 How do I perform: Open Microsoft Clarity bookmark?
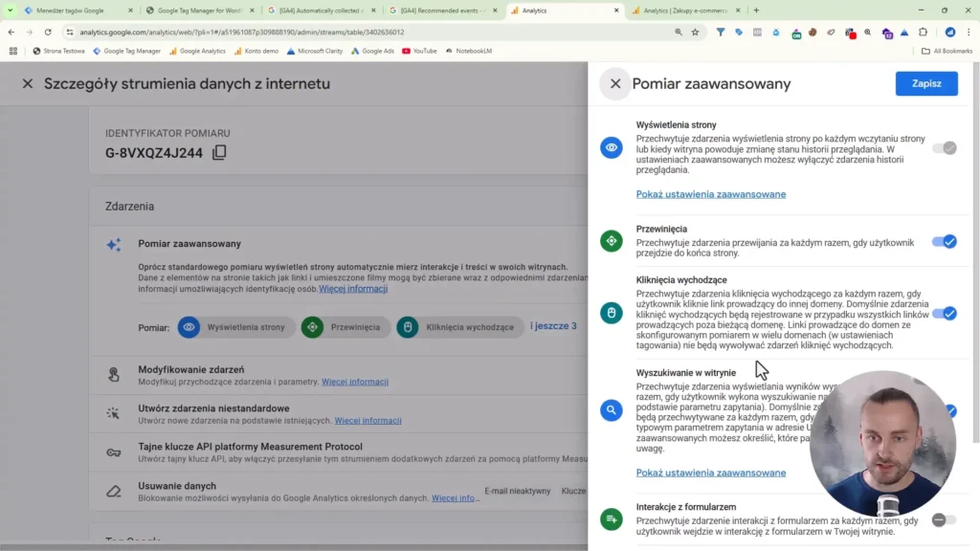(x=314, y=52)
